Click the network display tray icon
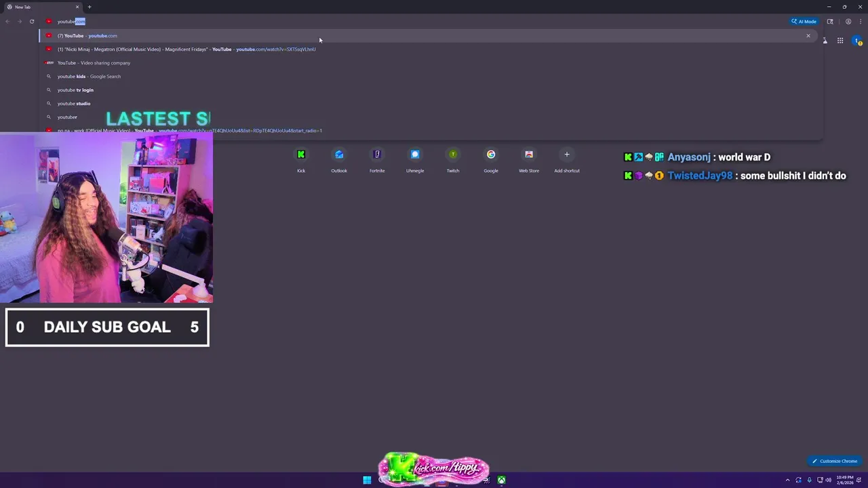 point(820,480)
